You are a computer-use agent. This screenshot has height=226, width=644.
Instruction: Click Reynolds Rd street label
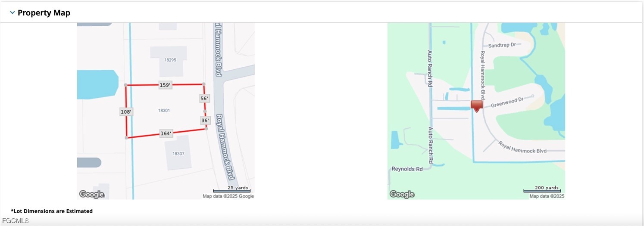tap(407, 169)
